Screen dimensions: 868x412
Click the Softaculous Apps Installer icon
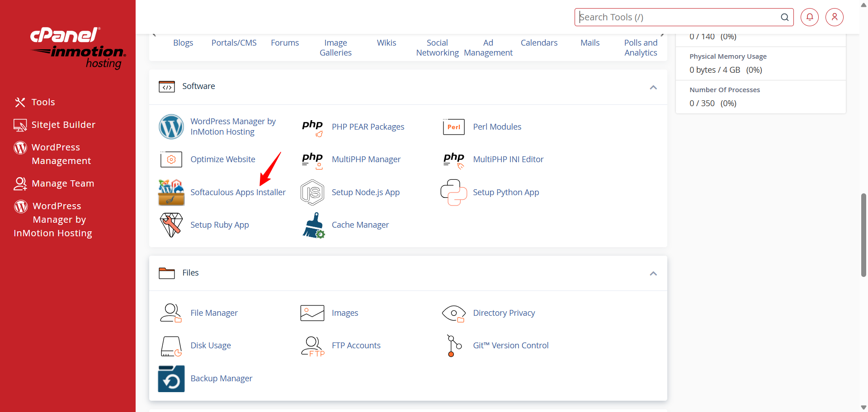(171, 192)
